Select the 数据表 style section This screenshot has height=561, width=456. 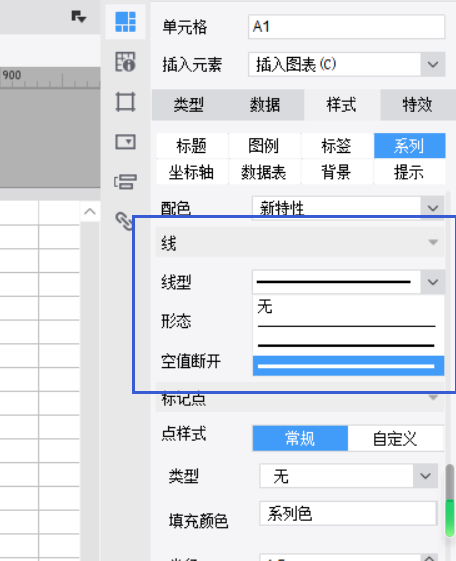tap(264, 172)
